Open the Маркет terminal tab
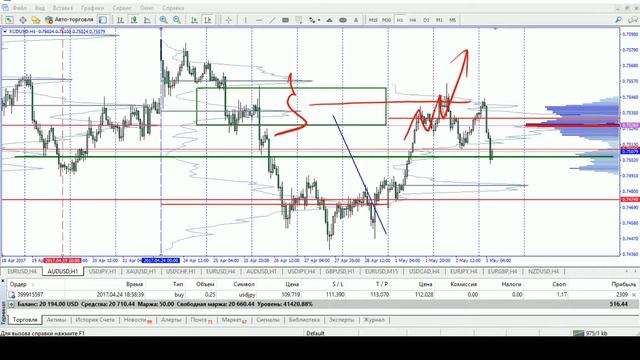This screenshot has width=640, height=360. (234, 320)
